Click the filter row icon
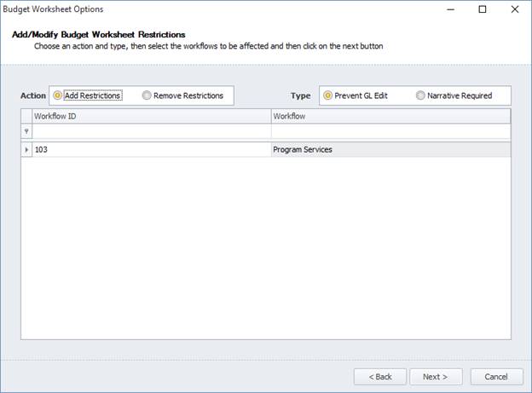This screenshot has height=393, width=532. click(x=26, y=132)
